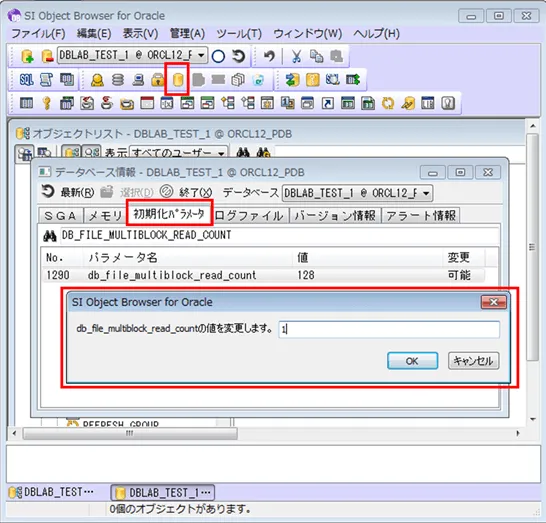
Task: Click the 最新(R) refresh button
Action: 68,192
